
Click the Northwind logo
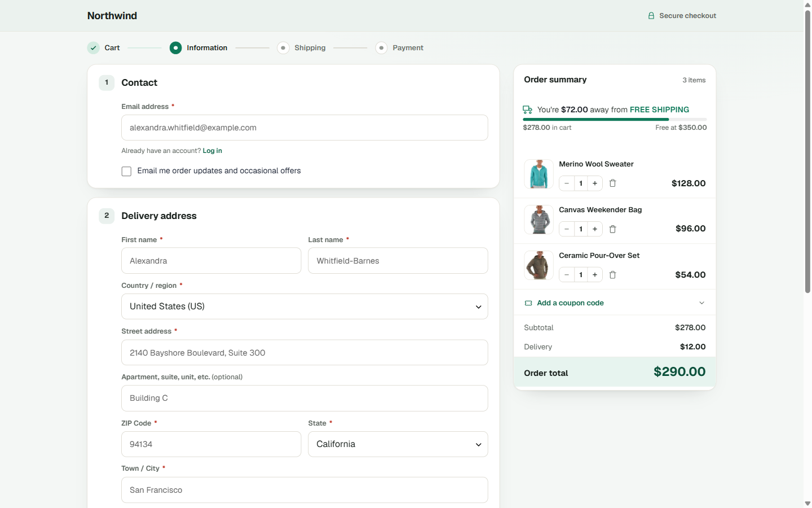point(112,16)
